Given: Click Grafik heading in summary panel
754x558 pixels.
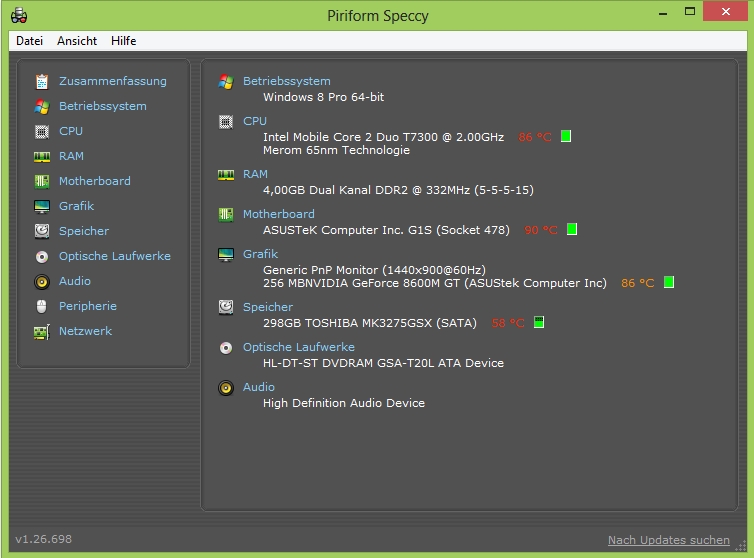Looking at the screenshot, I should click(260, 254).
